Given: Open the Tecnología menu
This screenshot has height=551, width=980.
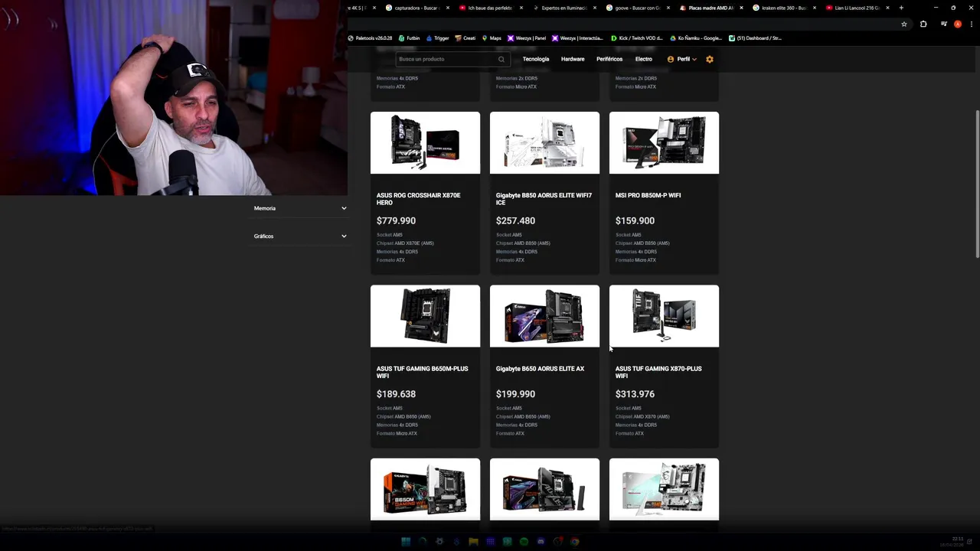Looking at the screenshot, I should [x=536, y=59].
